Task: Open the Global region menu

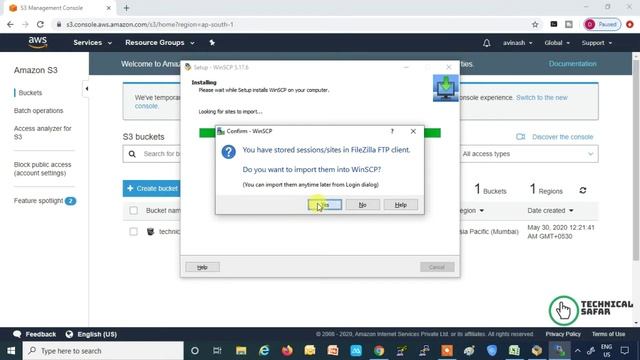Action: [557, 43]
